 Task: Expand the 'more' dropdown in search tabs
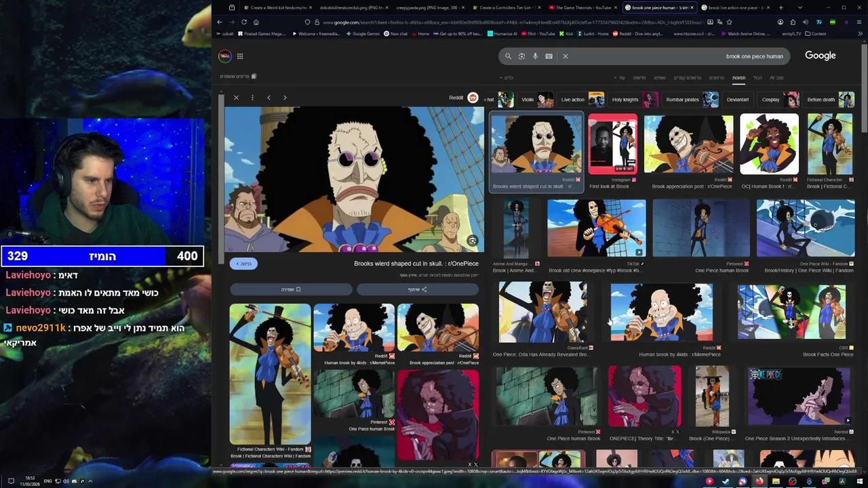click(620, 78)
